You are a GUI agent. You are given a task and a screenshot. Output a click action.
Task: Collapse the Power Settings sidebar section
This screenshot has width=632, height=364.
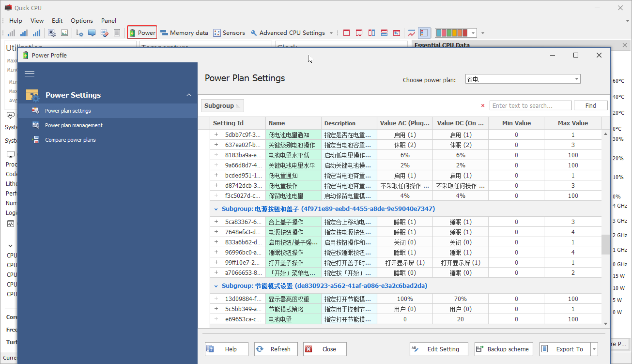189,95
